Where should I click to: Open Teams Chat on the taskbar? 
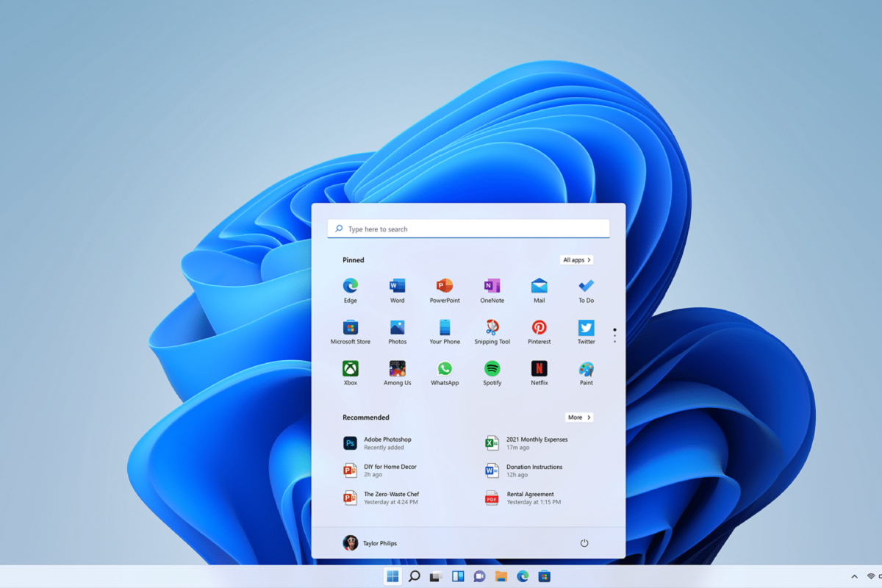tap(479, 576)
